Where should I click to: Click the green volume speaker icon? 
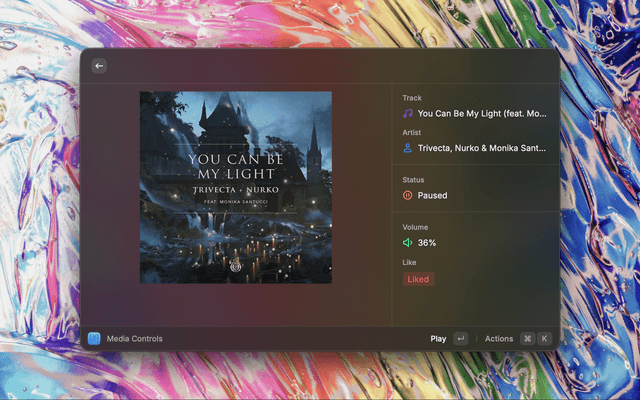(408, 243)
